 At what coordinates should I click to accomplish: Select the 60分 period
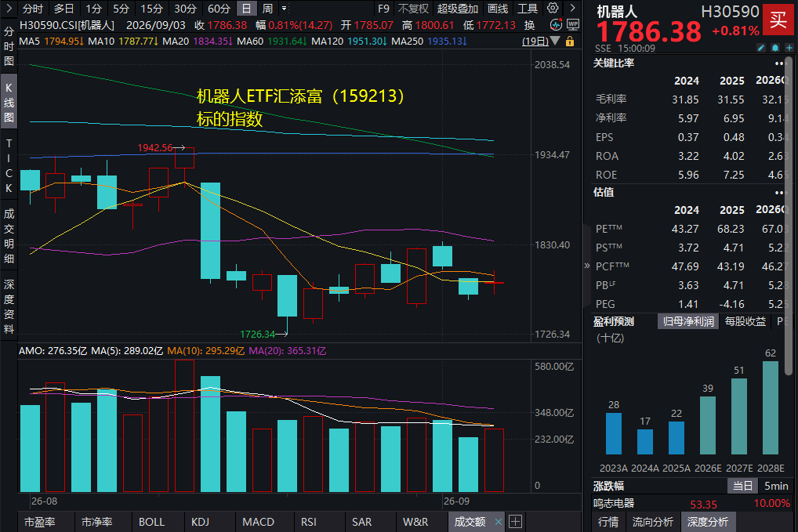219,9
